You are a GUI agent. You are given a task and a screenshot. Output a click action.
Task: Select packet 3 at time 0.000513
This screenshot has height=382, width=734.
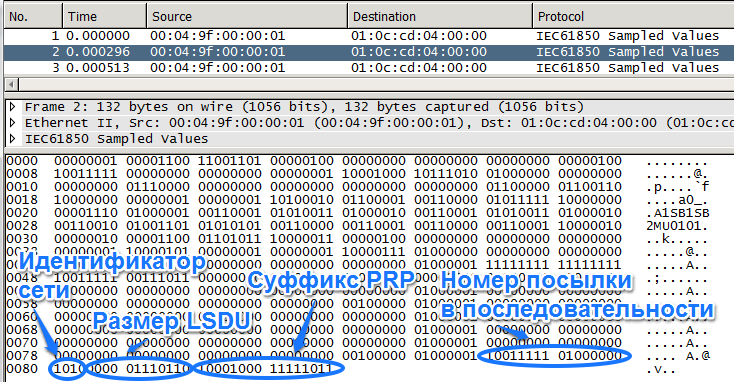369,68
